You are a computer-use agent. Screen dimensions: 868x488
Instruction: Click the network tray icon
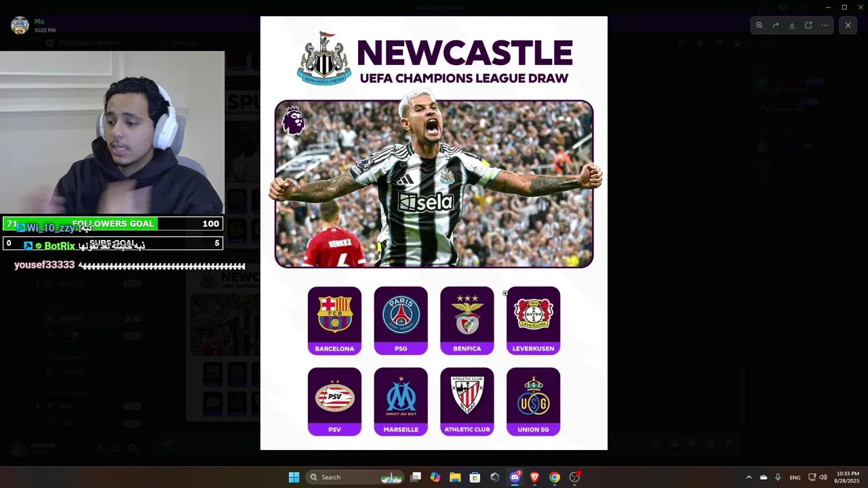812,477
